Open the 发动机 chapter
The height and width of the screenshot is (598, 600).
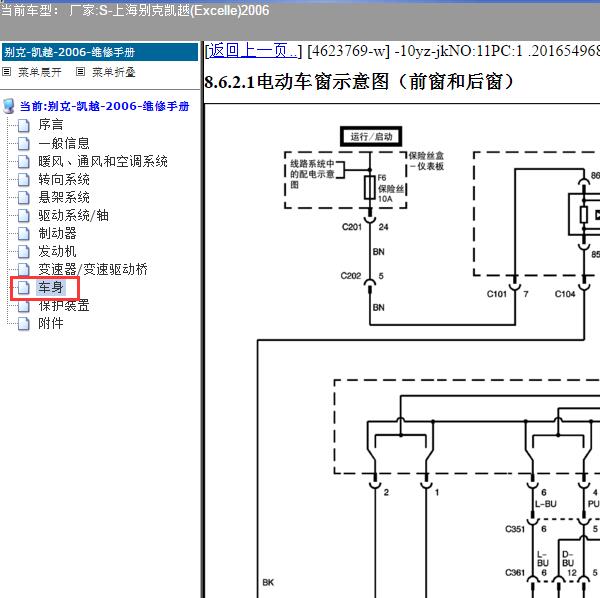pyautogui.click(x=57, y=251)
